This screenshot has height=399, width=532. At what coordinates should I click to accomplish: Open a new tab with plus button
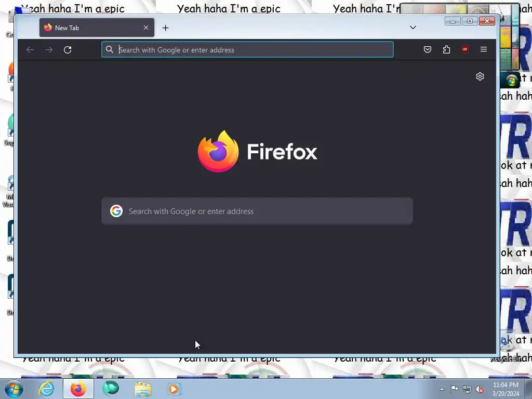click(x=166, y=28)
